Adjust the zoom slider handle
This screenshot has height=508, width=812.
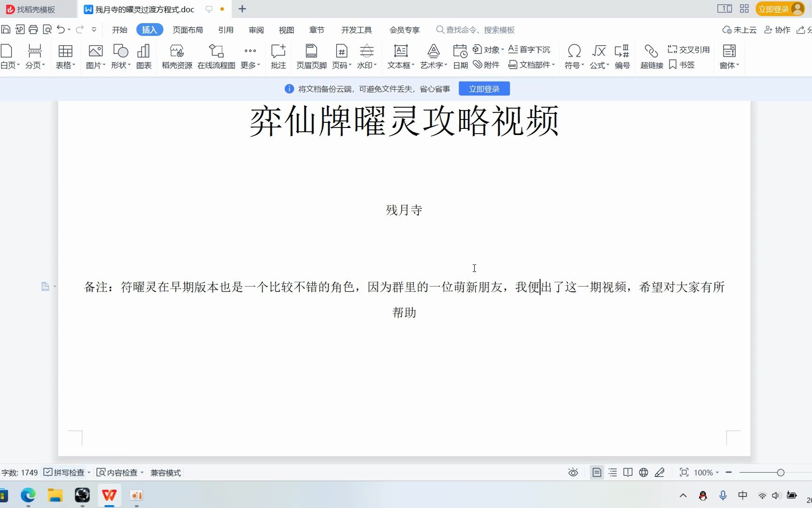pyautogui.click(x=781, y=473)
